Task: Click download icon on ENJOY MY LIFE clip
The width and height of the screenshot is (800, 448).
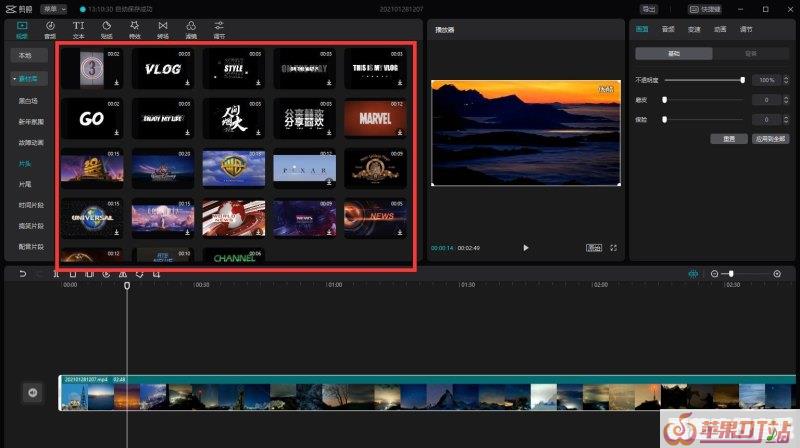Action: coord(187,133)
